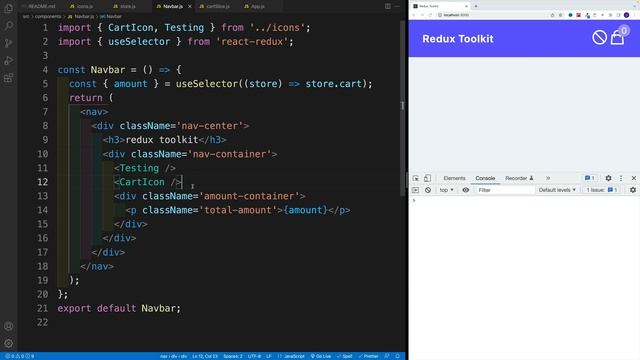Open the Accounts icon in activity bar

pos(8,326)
